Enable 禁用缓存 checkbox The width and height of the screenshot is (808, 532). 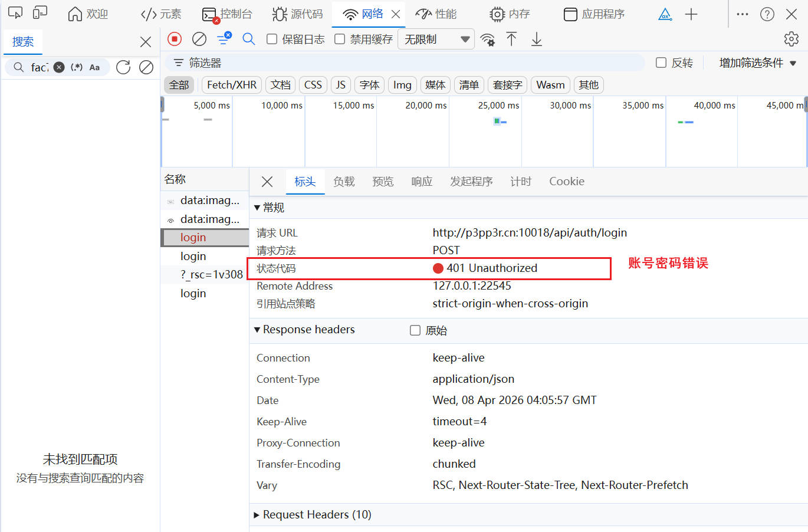point(340,39)
